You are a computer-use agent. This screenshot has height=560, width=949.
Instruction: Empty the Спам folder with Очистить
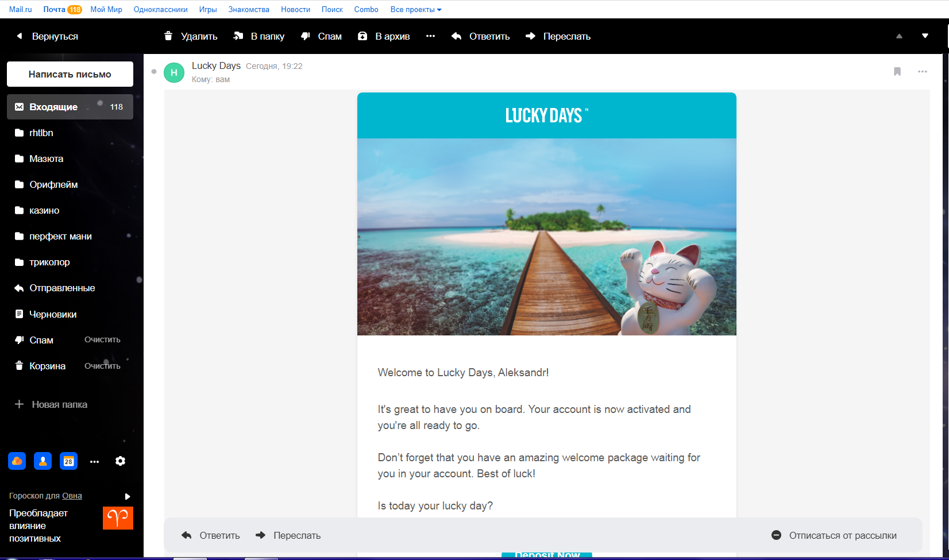tap(102, 339)
